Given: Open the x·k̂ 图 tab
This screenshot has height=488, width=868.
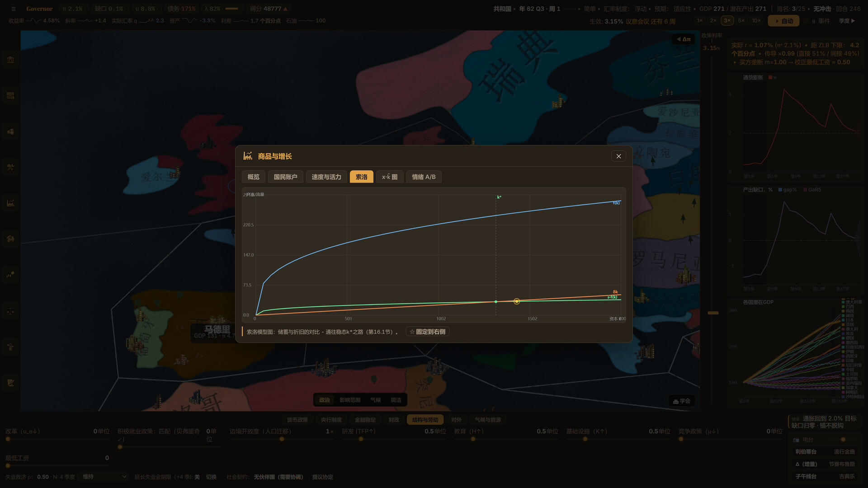Looking at the screenshot, I should pyautogui.click(x=390, y=177).
